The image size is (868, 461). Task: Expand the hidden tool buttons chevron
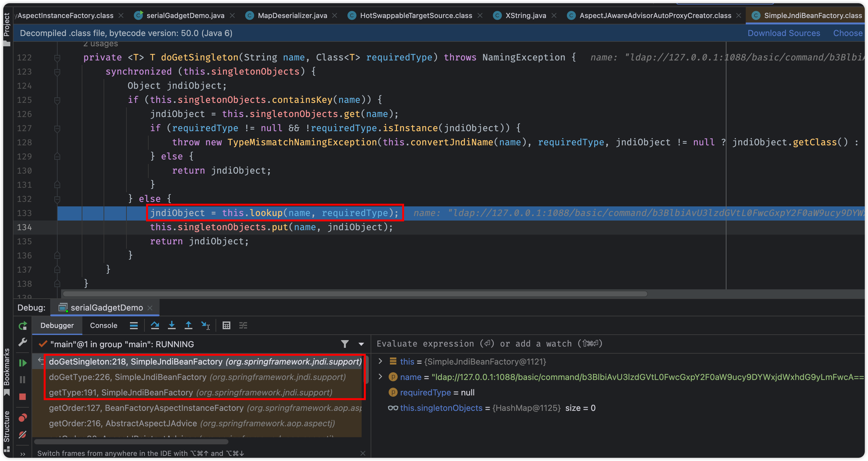(x=23, y=454)
